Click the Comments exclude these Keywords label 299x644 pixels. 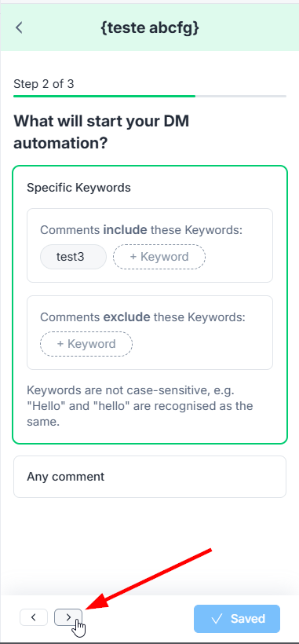click(142, 317)
